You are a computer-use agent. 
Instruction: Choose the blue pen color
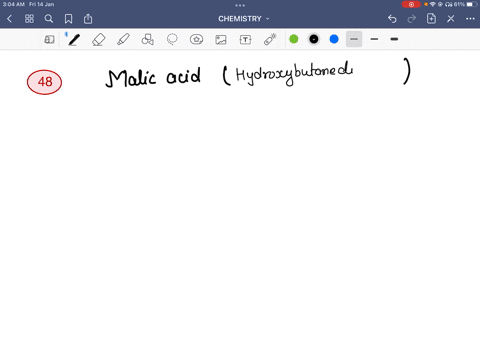(x=334, y=39)
